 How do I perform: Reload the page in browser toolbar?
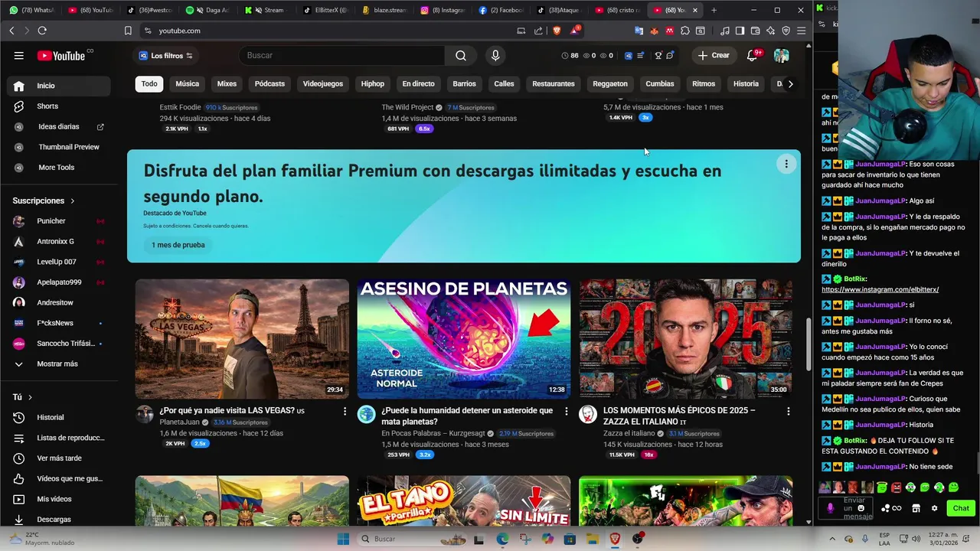42,31
